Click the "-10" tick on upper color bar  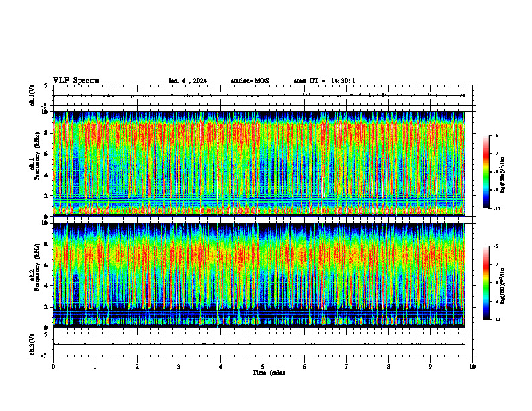[496, 208]
